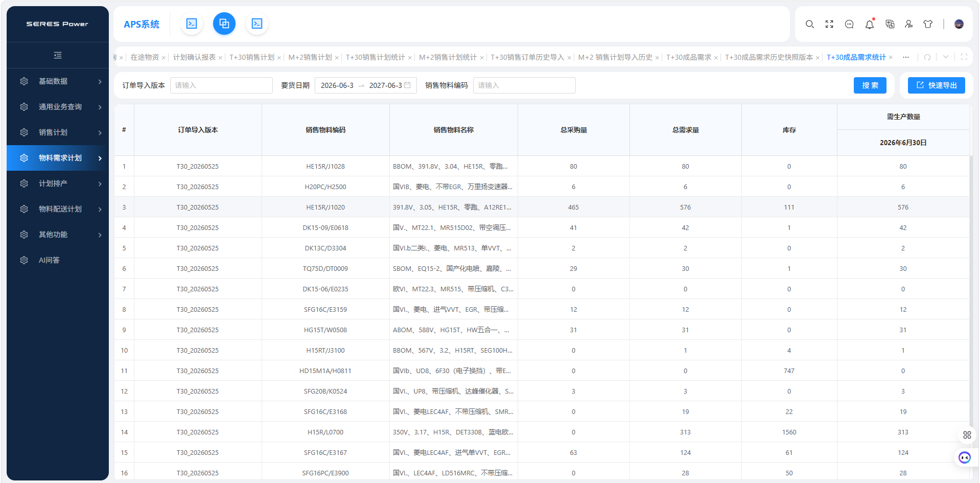Open the notifications bell

click(870, 24)
